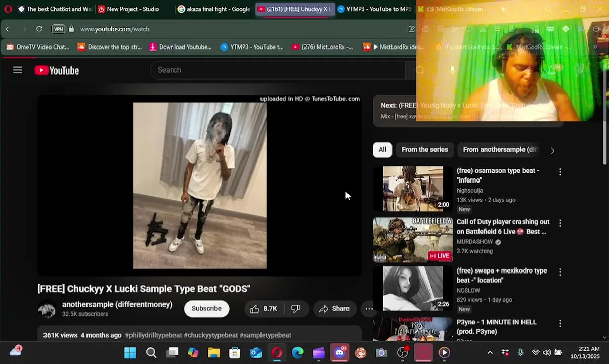Screen dimensions: 609x364
Task: Go back with the browser back arrow
Action: 7,29
